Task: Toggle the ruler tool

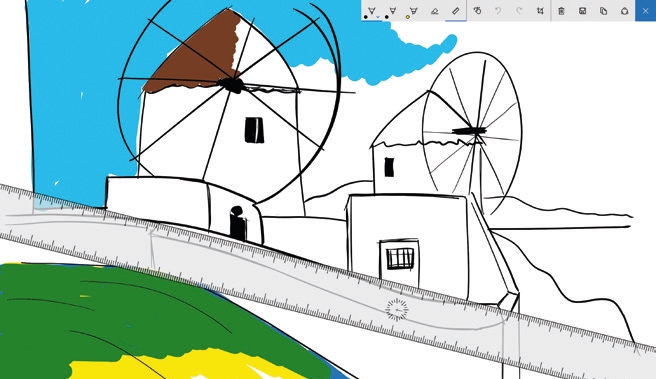Action: [x=456, y=11]
